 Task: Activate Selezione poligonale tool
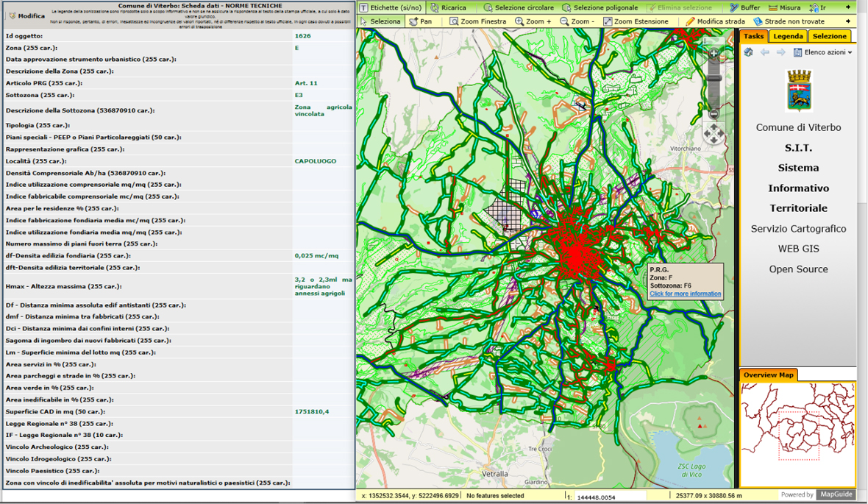click(600, 8)
